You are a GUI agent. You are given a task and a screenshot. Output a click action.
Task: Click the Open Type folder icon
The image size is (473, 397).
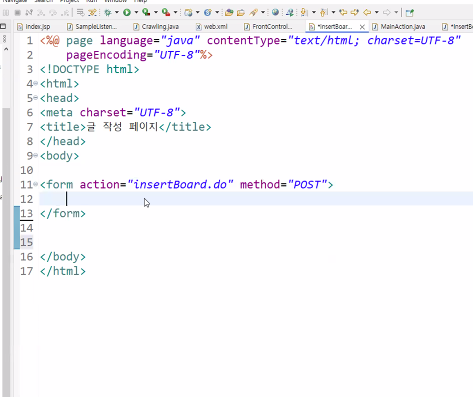[x=229, y=13]
